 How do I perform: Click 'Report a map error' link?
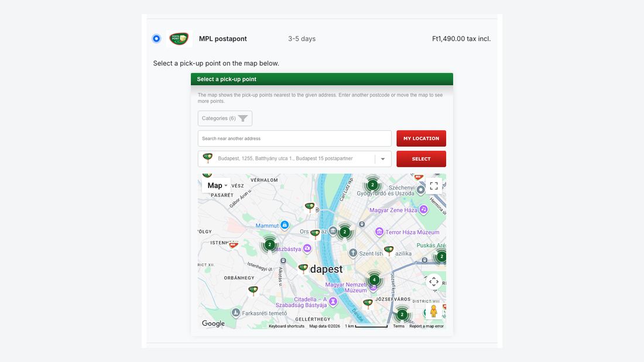tap(426, 326)
